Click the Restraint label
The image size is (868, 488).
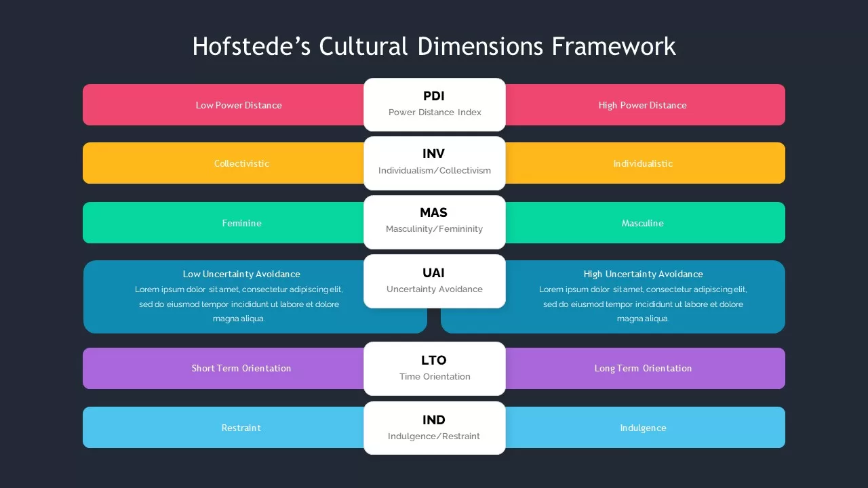tap(241, 428)
